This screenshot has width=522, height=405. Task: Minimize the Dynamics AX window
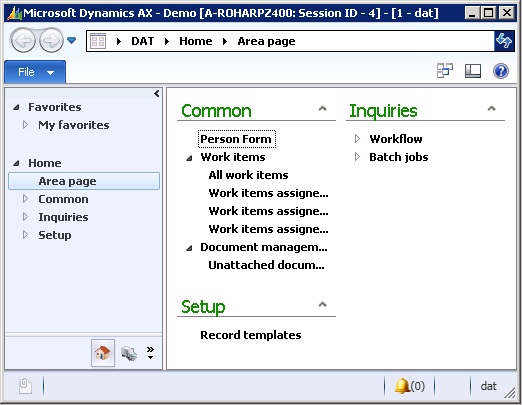(472, 13)
